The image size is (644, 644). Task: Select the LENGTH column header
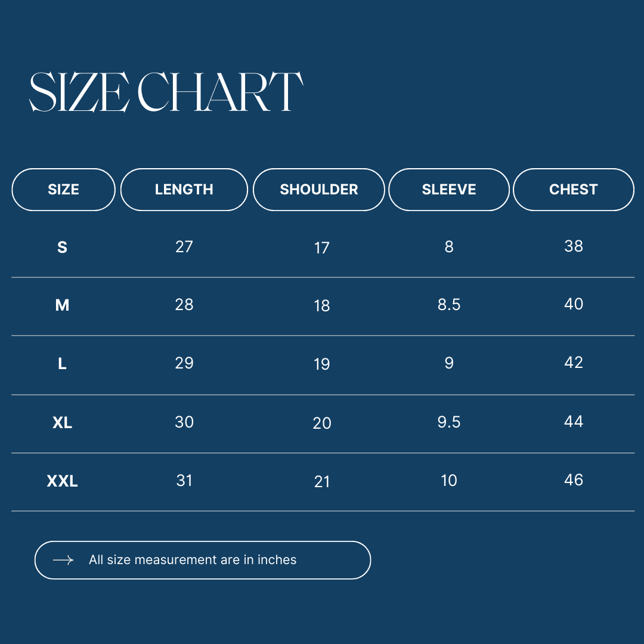pos(184,190)
